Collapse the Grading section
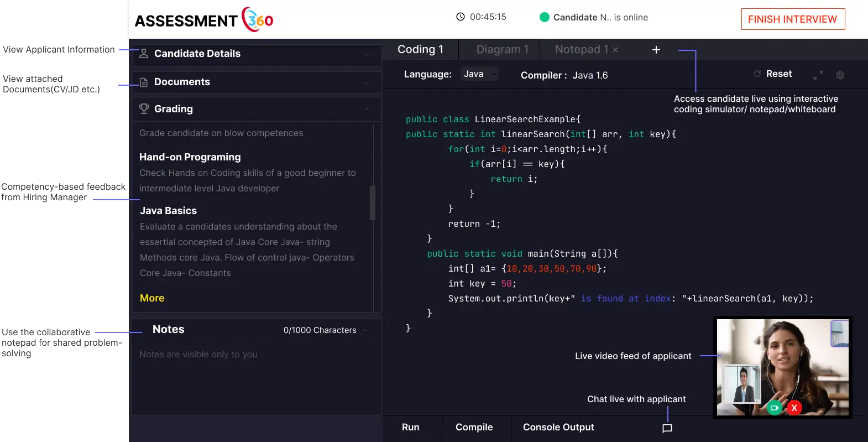 point(367,110)
